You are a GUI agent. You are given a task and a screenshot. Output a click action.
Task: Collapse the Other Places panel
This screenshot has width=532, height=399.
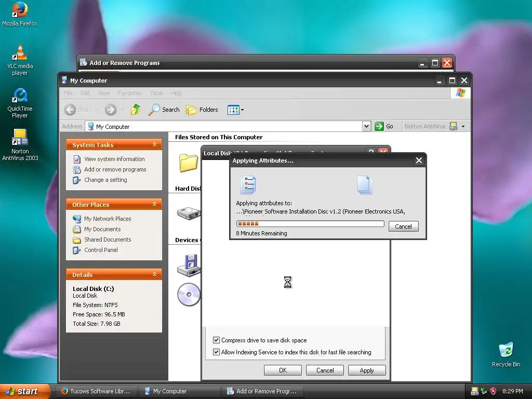point(154,204)
